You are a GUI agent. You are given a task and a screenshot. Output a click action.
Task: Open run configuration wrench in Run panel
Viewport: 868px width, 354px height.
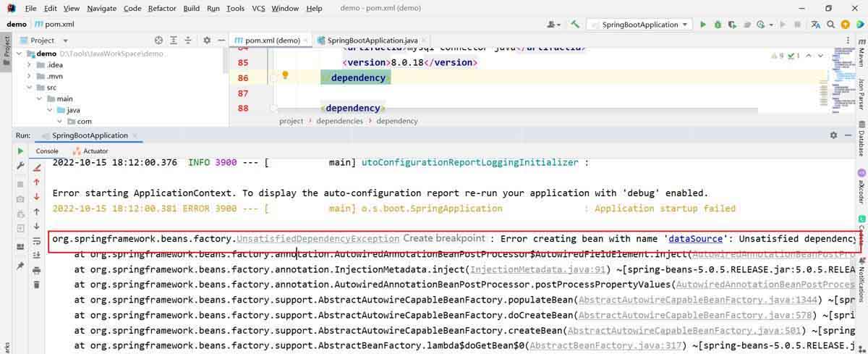tap(20, 167)
